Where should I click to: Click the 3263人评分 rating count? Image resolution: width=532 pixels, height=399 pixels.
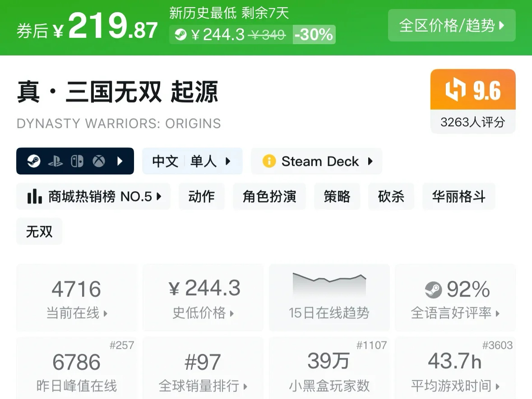[x=472, y=122]
